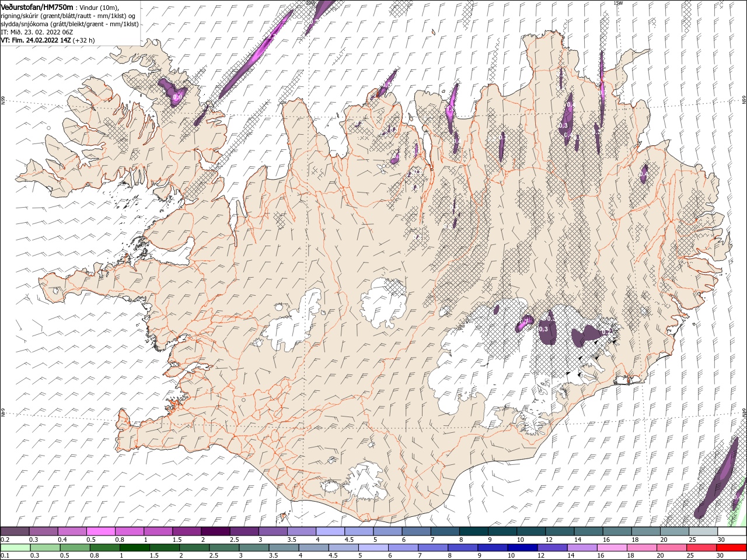Pick bottom-row pink swatch starting at 20
Viewport: 747px width, 560px height.
click(672, 548)
